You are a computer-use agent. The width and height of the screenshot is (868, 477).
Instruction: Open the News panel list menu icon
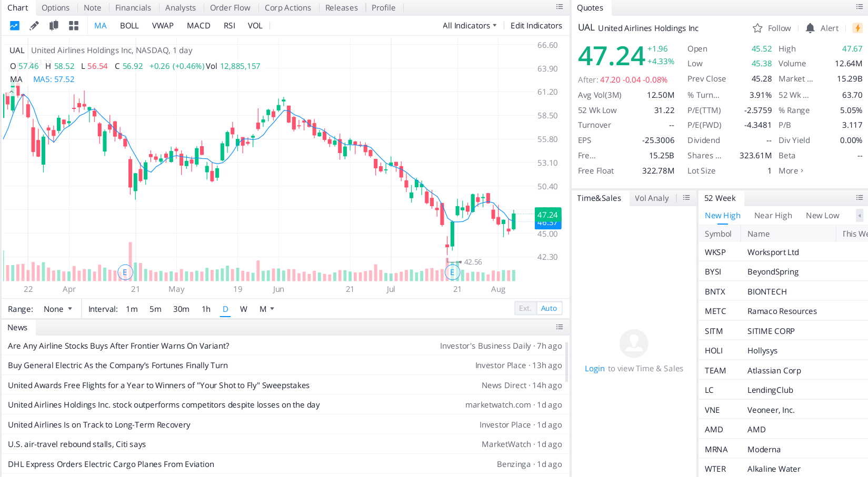pyautogui.click(x=560, y=327)
